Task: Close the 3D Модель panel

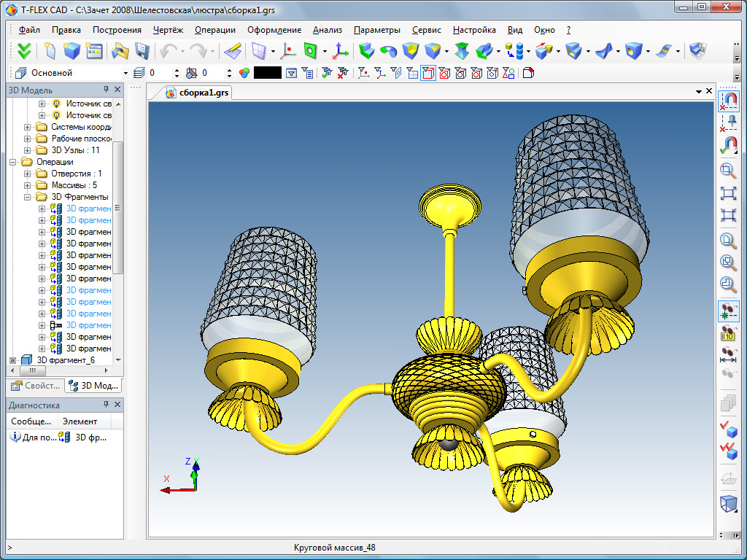Action: point(117,90)
